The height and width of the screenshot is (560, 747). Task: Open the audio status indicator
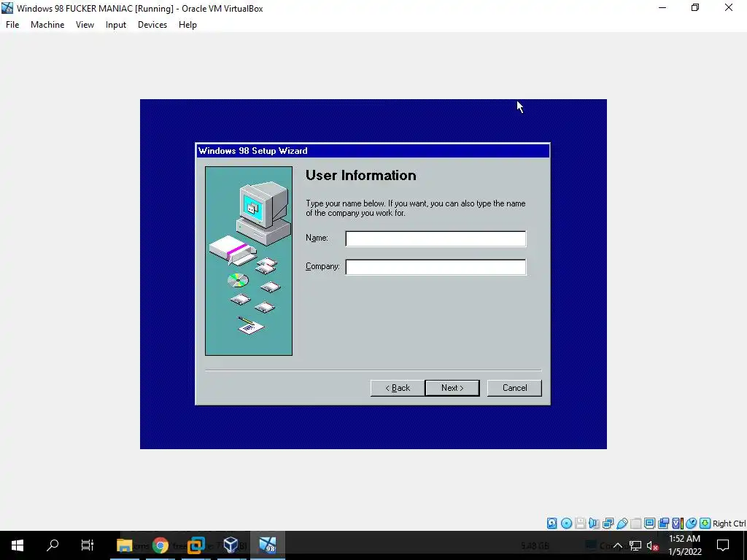pos(594,524)
